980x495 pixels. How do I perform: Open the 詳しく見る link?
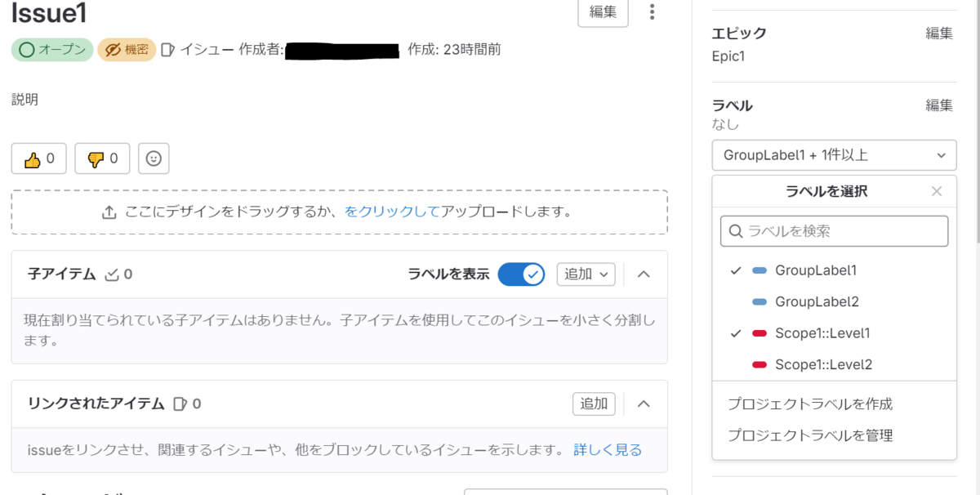tap(608, 449)
